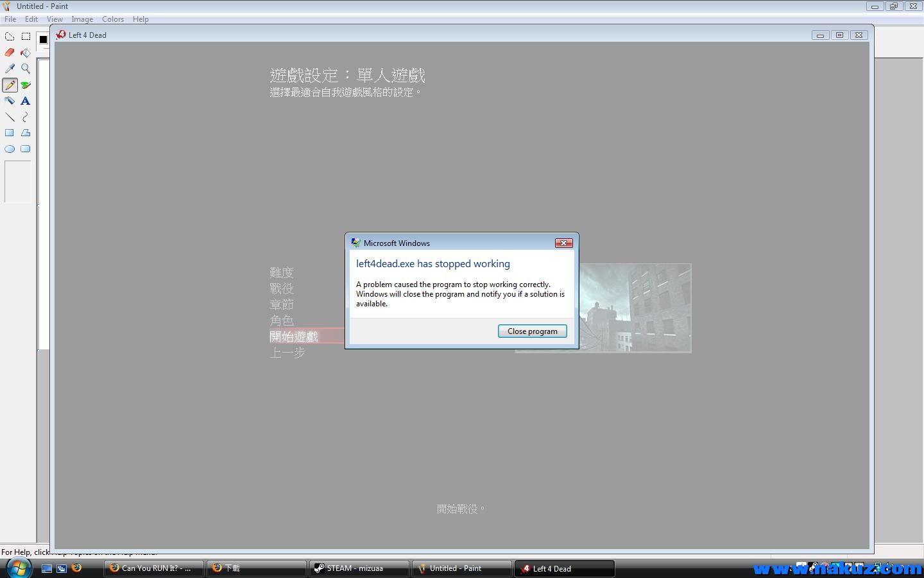Screen dimensions: 924x578
Task: Restore down the Untitled - Paint window
Action: point(894,6)
